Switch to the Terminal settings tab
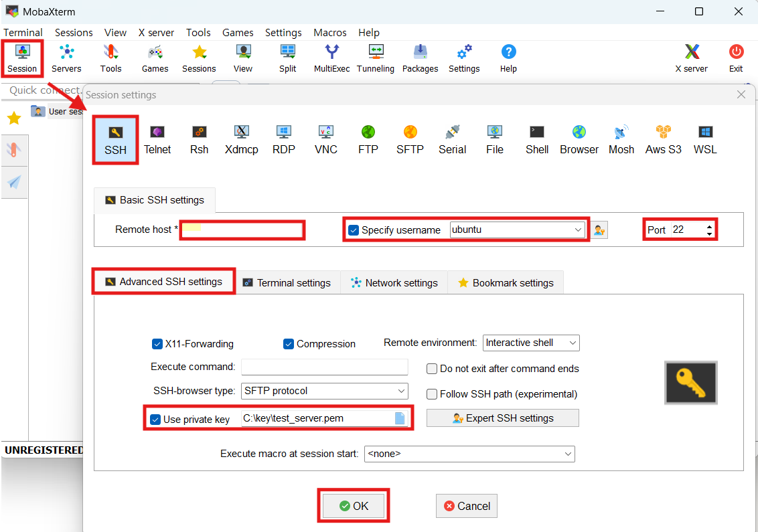 click(x=287, y=282)
